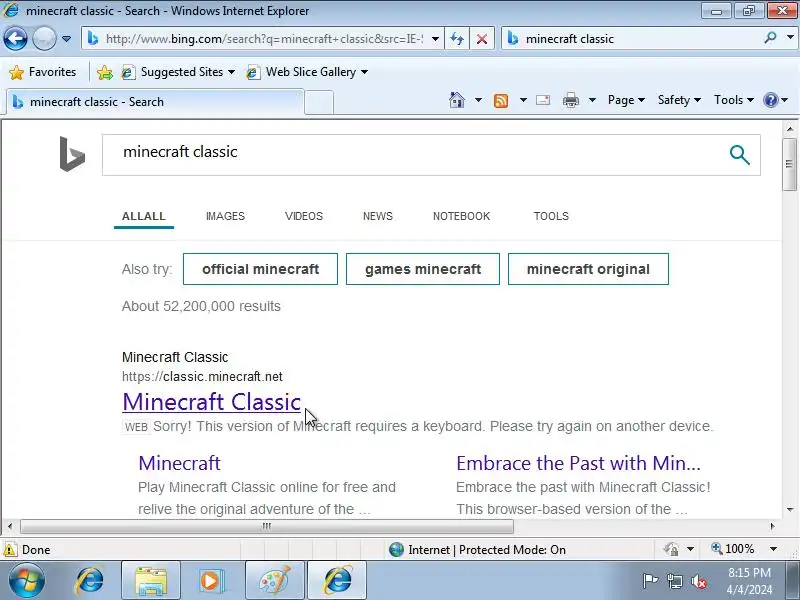Open the Minecraft sub-result link
The height and width of the screenshot is (600, 800).
[x=180, y=463]
